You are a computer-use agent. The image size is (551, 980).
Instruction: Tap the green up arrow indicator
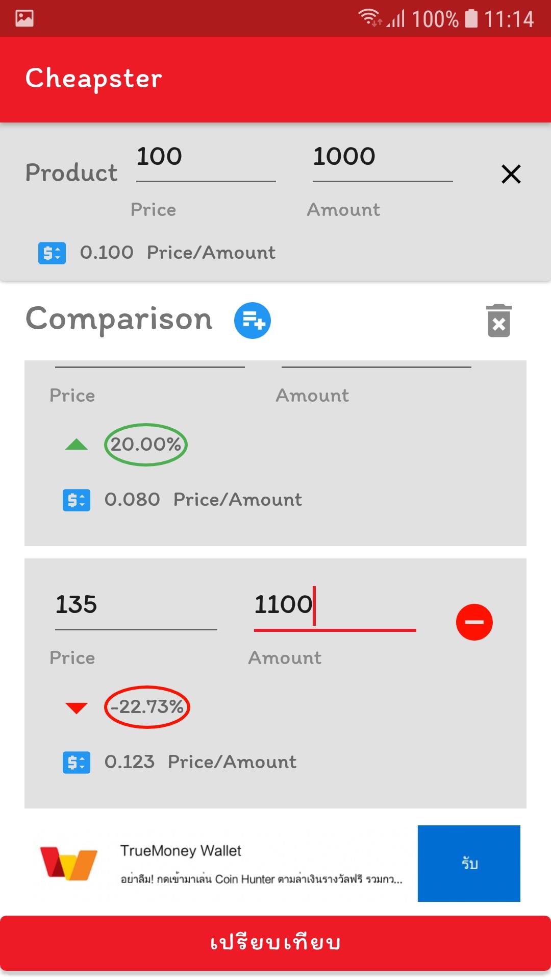[77, 445]
